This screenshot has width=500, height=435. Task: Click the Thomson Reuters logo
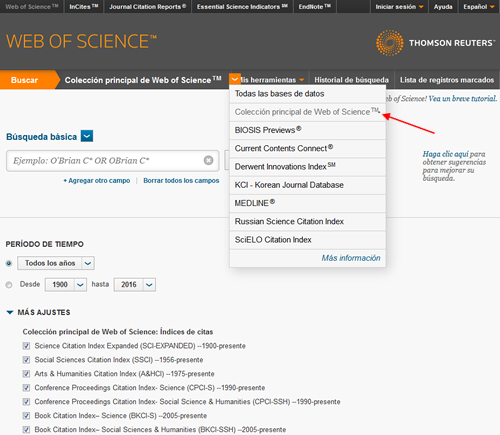pos(435,43)
